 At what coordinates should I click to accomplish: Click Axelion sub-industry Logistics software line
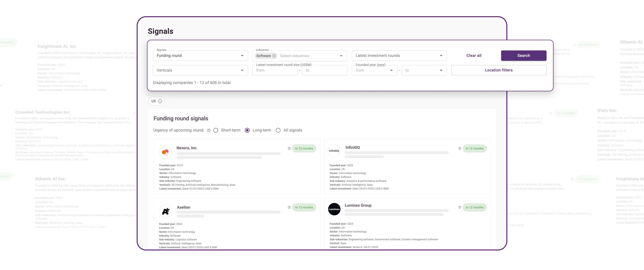(x=178, y=240)
